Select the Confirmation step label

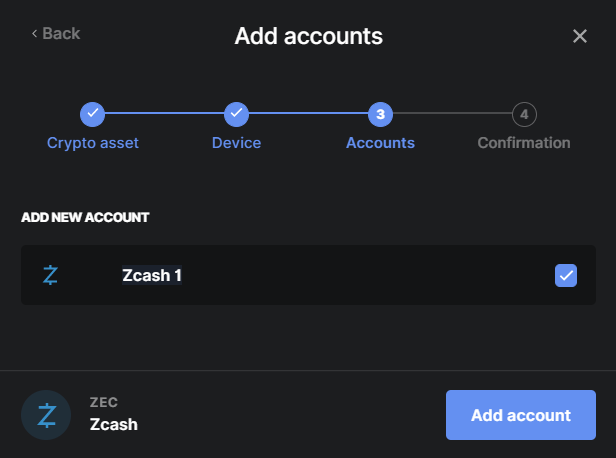[x=524, y=143]
